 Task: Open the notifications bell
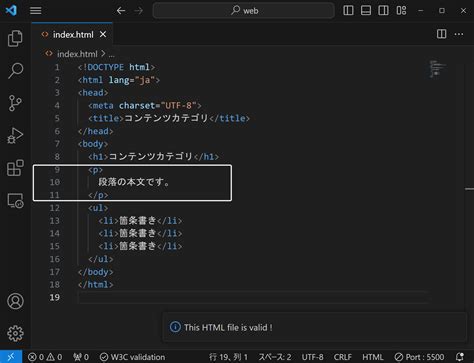coord(460,357)
